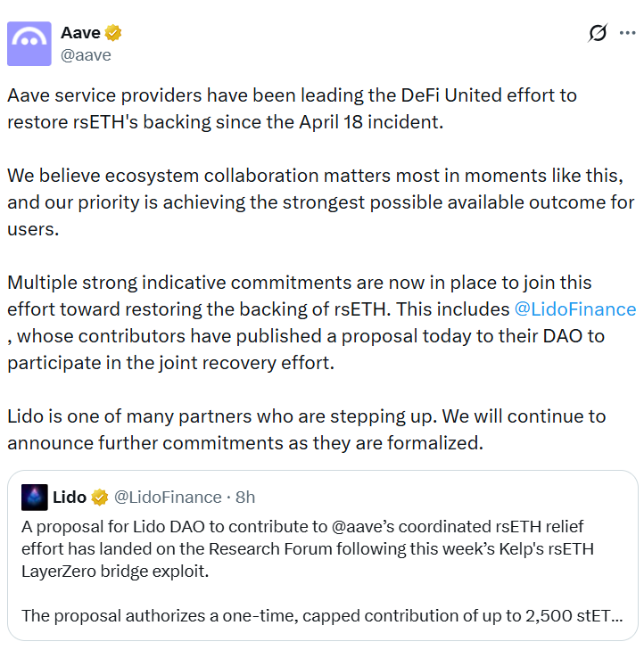Click Lido's gold verified badge

click(x=101, y=497)
